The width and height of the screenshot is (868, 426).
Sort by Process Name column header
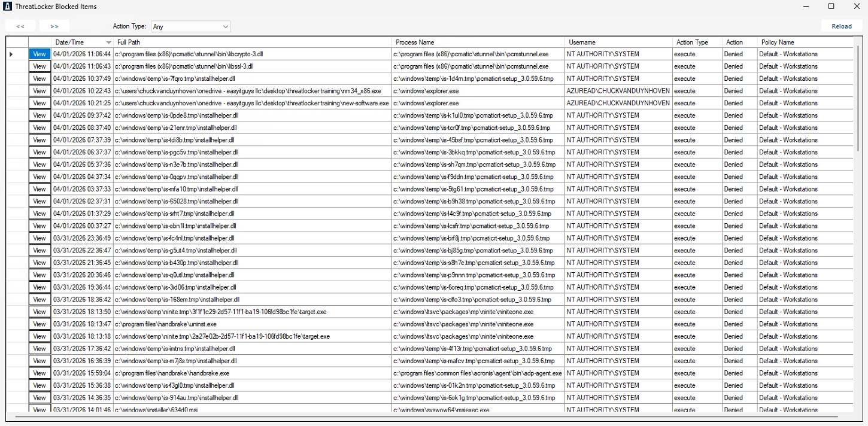pos(478,42)
